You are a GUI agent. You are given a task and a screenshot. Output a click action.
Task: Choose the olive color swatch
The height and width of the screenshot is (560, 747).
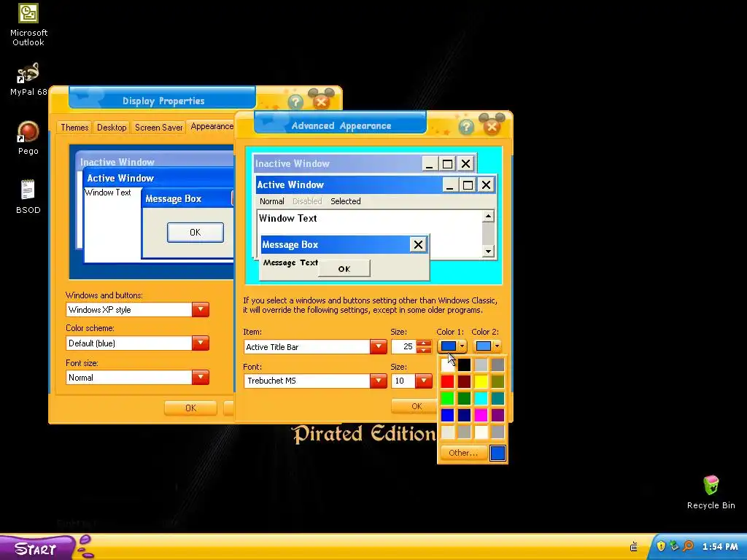(x=498, y=381)
